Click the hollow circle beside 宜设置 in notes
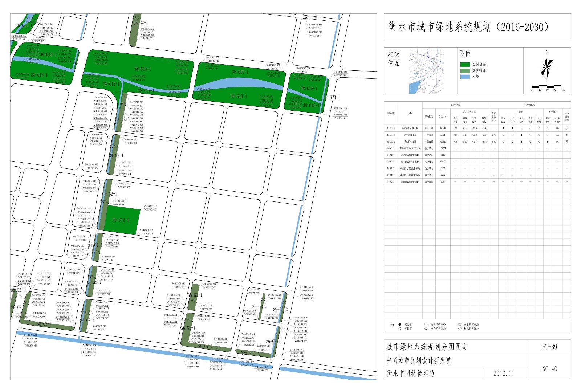581x392 pixels. (x=400, y=328)
